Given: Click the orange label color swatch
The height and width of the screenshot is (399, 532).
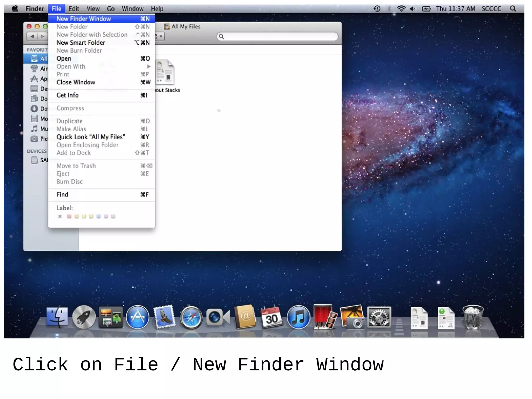Looking at the screenshot, I should 76,216.
